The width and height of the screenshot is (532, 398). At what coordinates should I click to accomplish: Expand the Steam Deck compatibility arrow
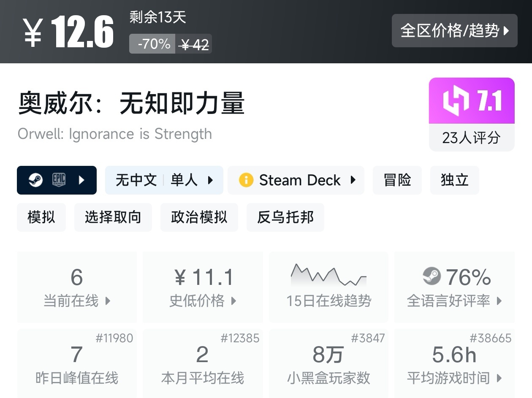(x=353, y=180)
